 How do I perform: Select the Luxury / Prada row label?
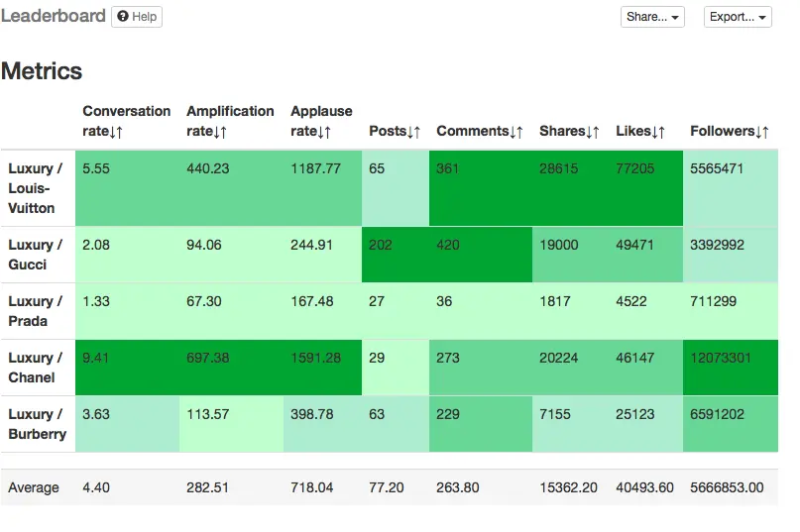(37, 311)
